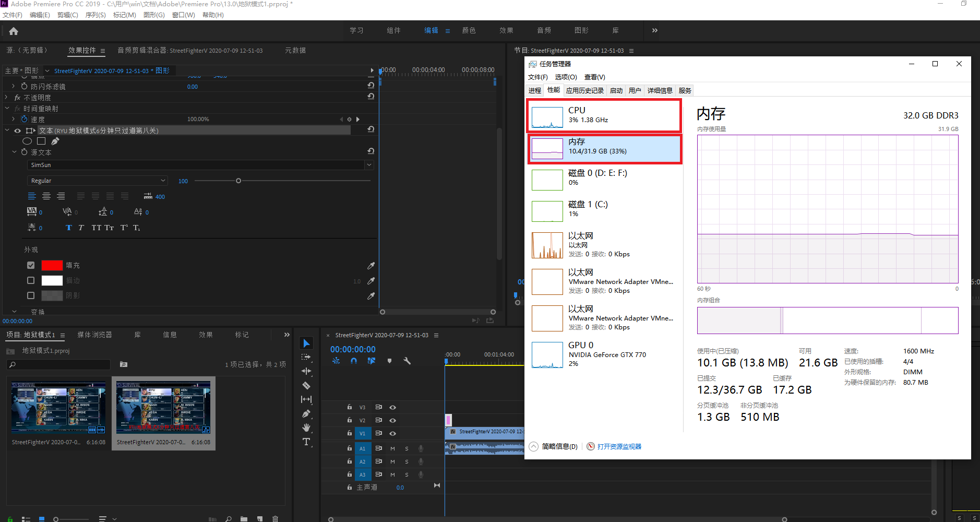Focus the project panel search field
980x522 pixels.
tap(59, 364)
